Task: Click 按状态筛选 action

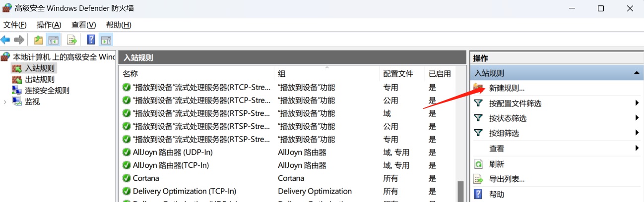Action: pos(508,118)
